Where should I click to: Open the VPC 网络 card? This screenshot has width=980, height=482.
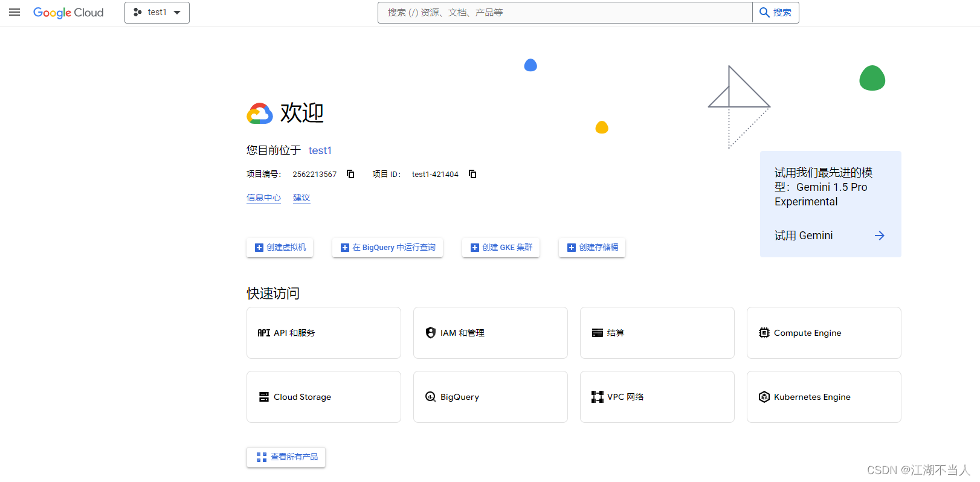click(657, 397)
